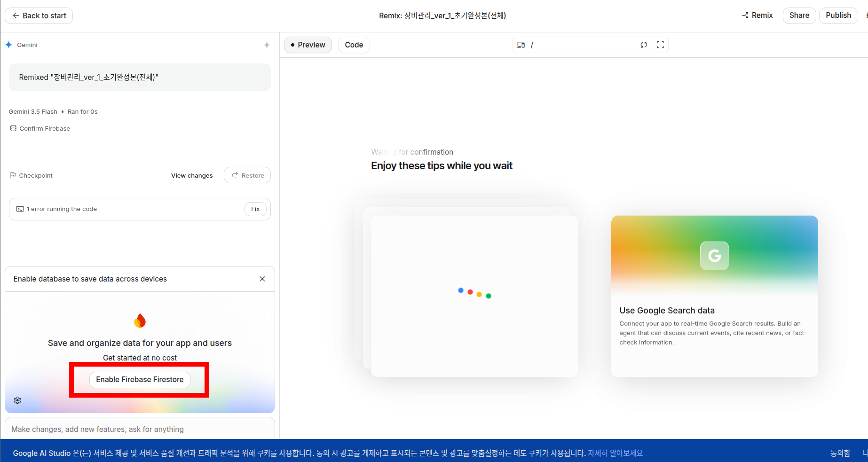
Task: Open the Remix option in header
Action: 758,16
